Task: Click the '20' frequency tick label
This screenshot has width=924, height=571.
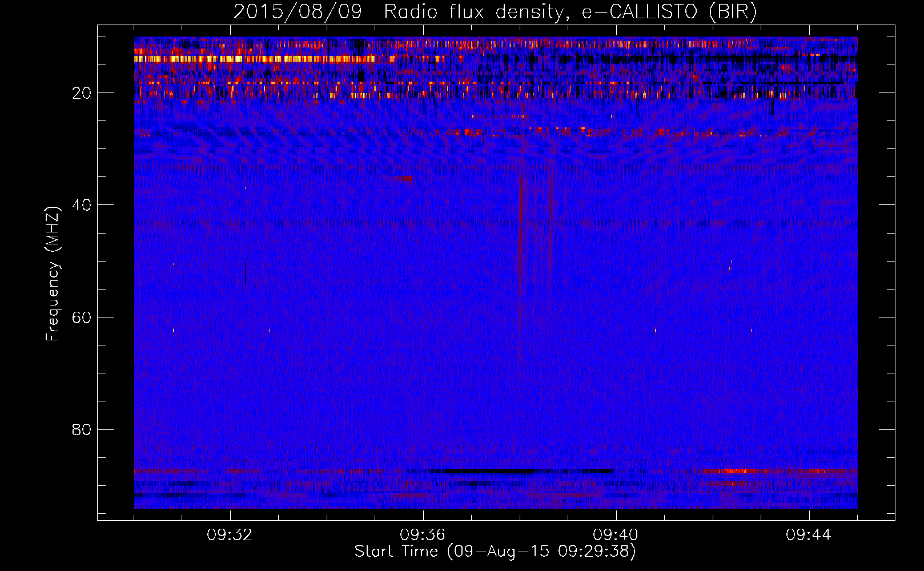Action: pyautogui.click(x=82, y=93)
